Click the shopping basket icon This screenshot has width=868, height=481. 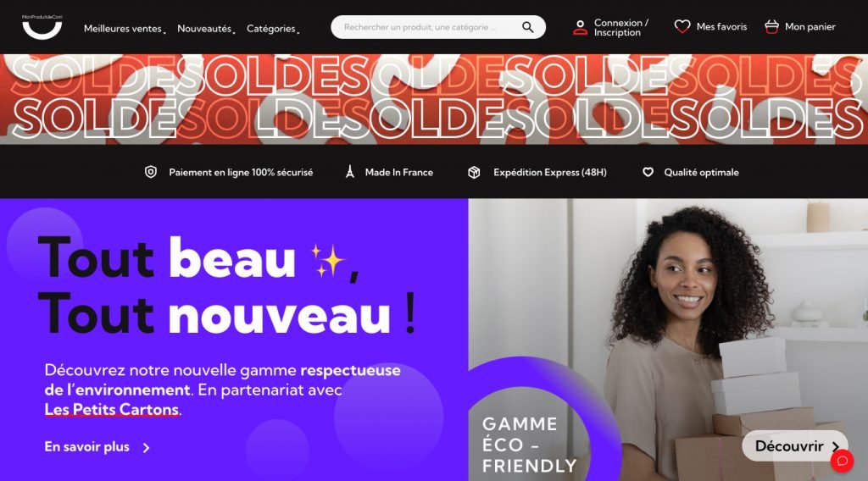point(771,26)
